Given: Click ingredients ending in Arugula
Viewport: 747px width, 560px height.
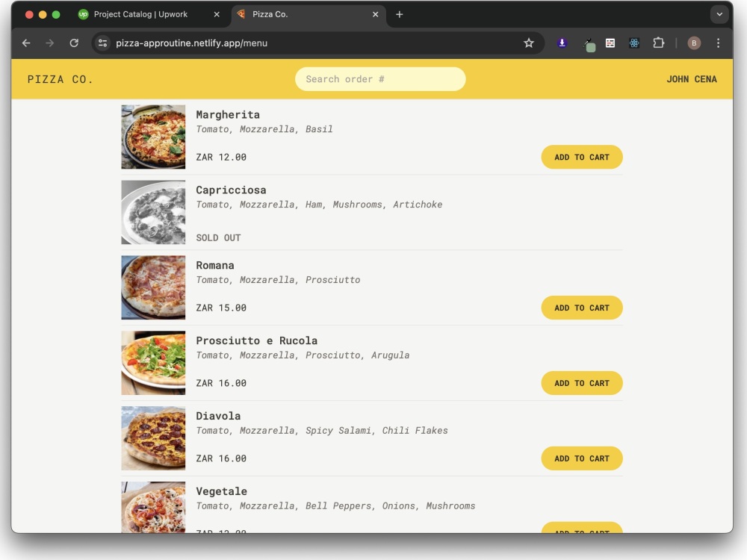Looking at the screenshot, I should click(303, 355).
